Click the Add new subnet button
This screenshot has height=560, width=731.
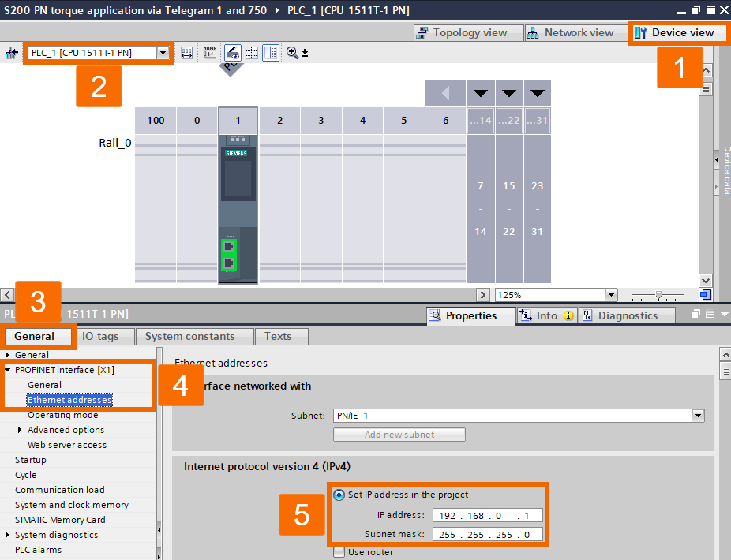tap(399, 434)
